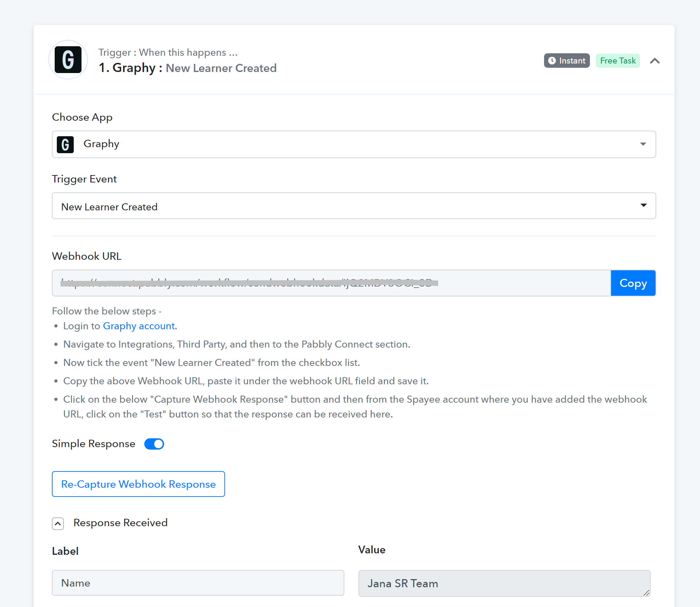Toggle the Simple Response switch
Screen dimensions: 700x607
(154, 444)
